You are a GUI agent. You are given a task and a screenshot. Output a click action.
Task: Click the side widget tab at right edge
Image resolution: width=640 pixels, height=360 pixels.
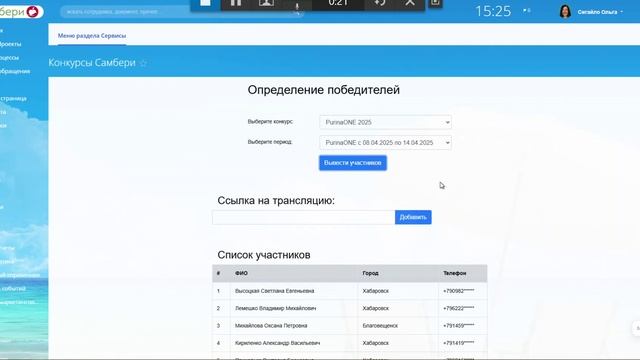637,328
